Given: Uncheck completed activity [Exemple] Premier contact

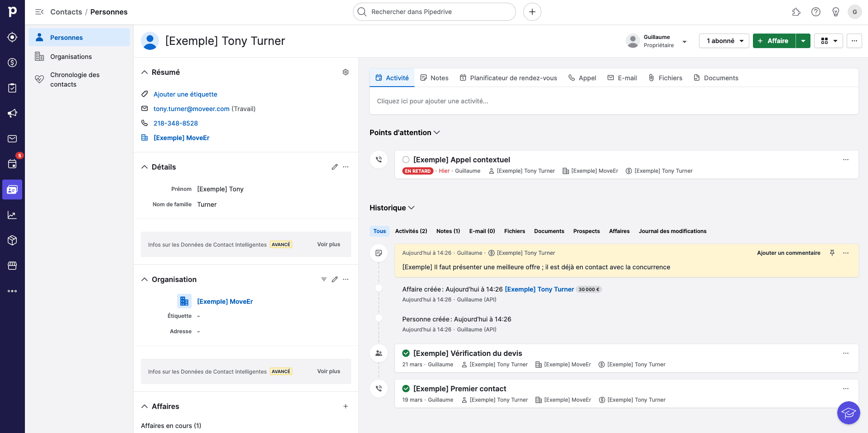Looking at the screenshot, I should (x=405, y=389).
